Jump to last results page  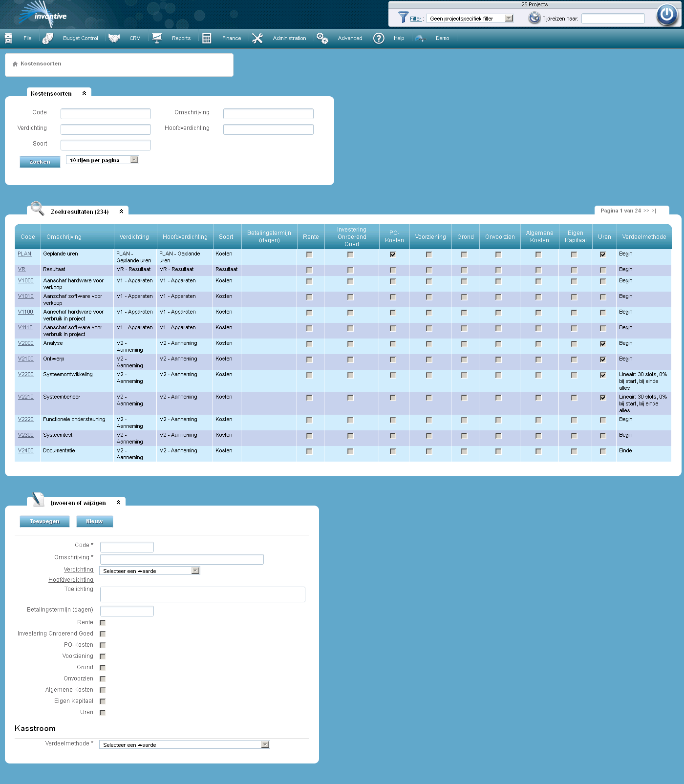coord(654,211)
